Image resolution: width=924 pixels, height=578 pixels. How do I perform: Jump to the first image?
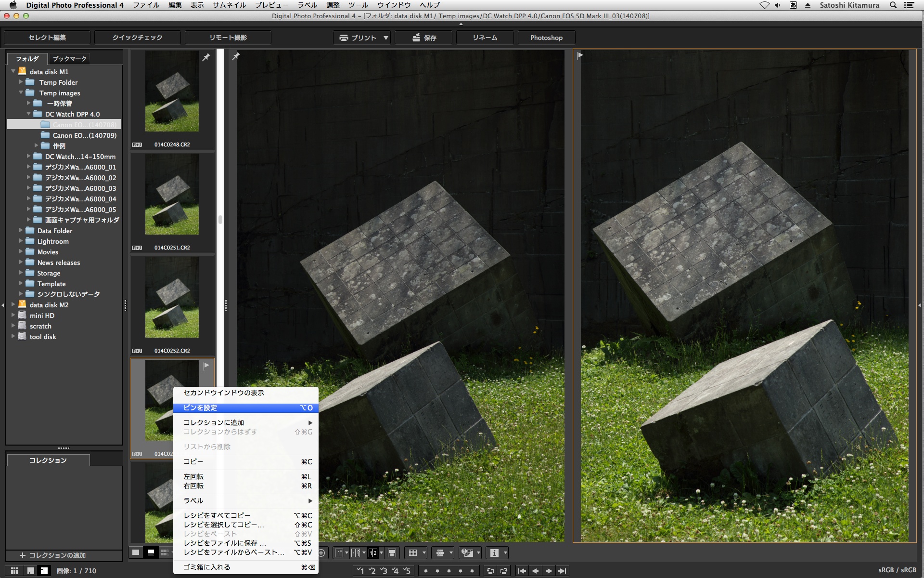click(x=522, y=571)
